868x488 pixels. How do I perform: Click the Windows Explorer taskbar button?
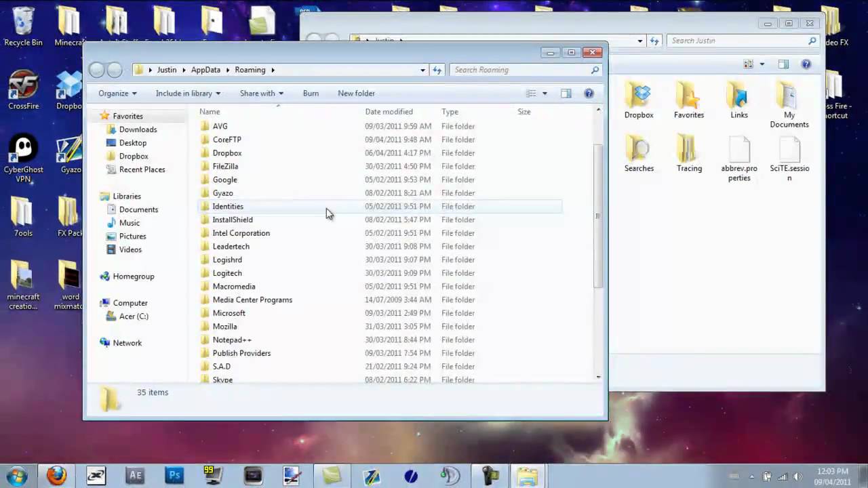(528, 476)
